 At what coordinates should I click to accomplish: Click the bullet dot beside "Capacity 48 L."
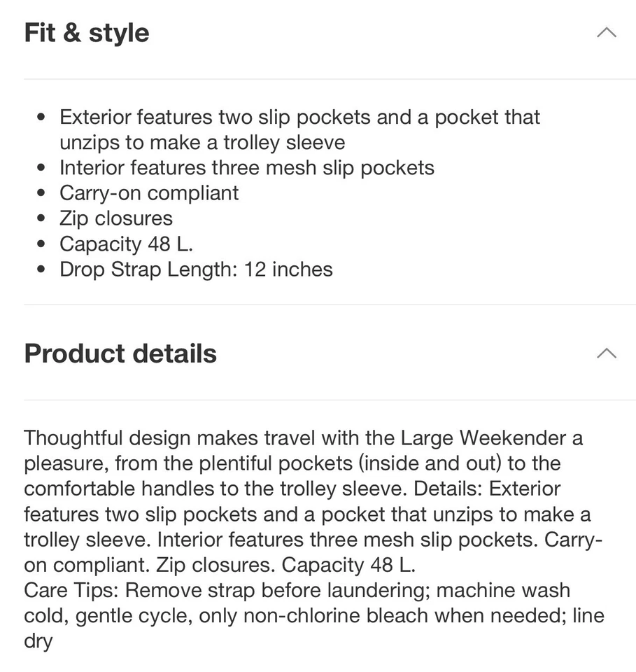pyautogui.click(x=43, y=244)
